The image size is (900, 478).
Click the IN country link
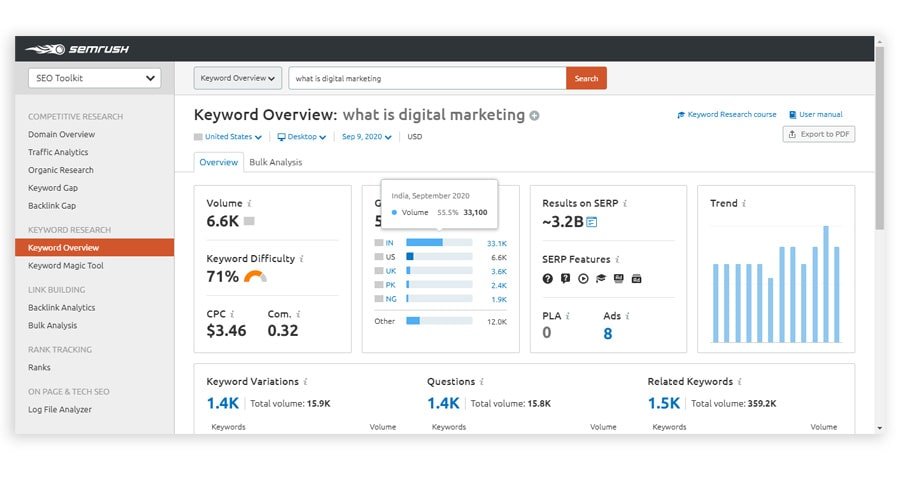pyautogui.click(x=389, y=243)
